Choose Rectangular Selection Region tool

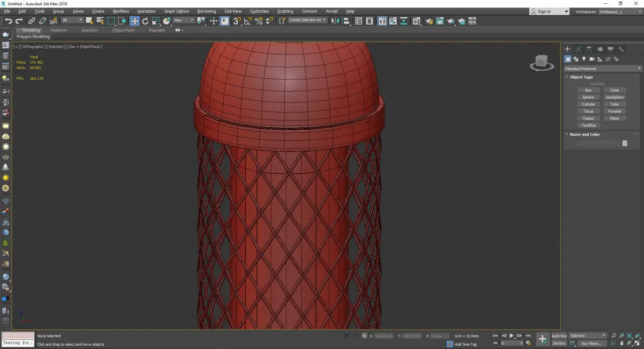pos(111,21)
